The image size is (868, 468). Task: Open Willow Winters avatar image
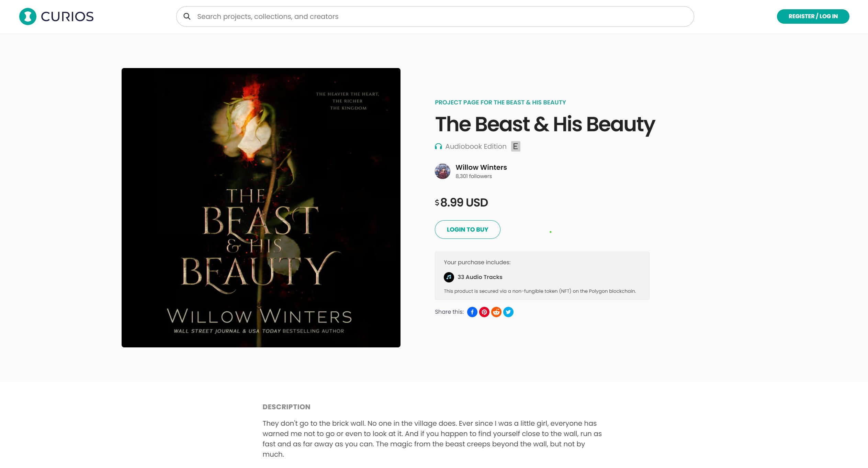click(442, 171)
